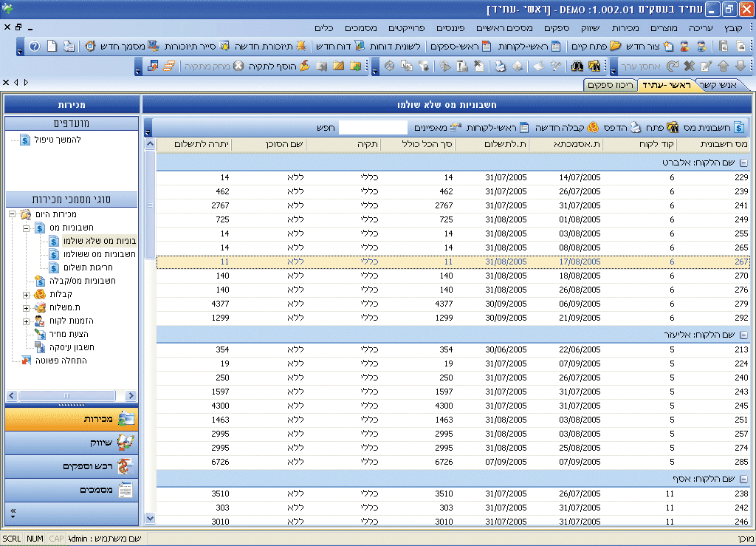Click the up arrow toolbar icon
The width and height of the screenshot is (756, 546).
click(x=724, y=66)
